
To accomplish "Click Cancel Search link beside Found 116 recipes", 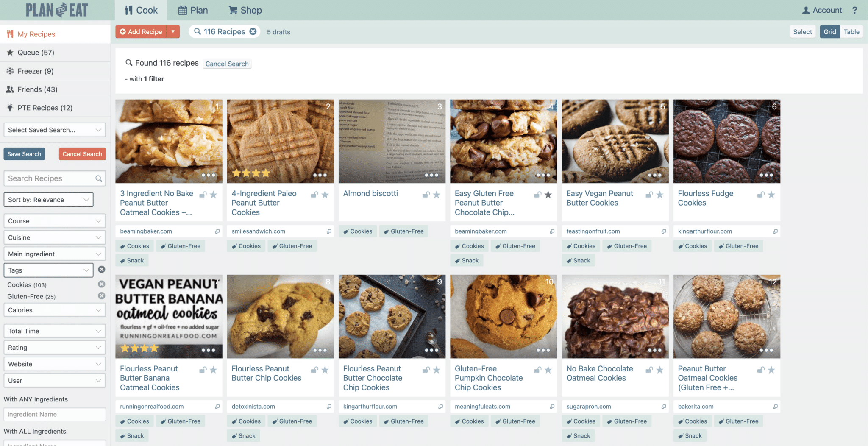I will [x=227, y=64].
